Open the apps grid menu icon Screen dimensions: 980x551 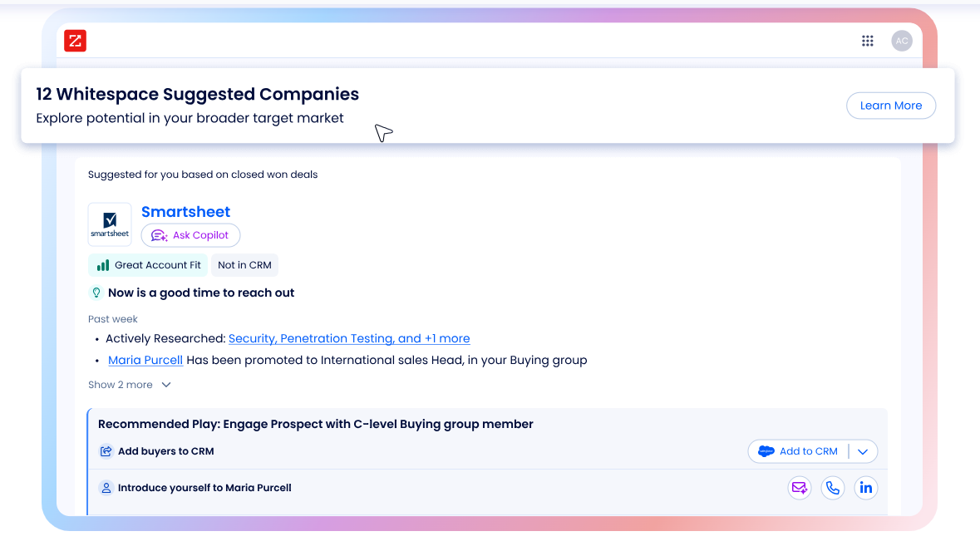point(868,41)
